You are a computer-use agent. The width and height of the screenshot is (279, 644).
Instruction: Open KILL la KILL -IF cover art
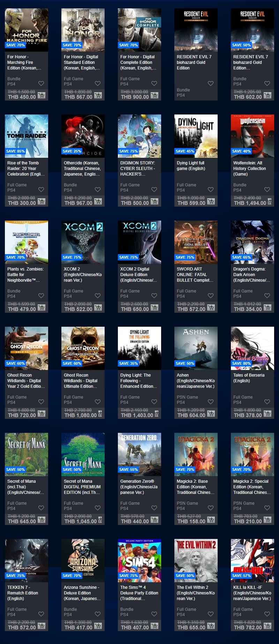coord(252,561)
